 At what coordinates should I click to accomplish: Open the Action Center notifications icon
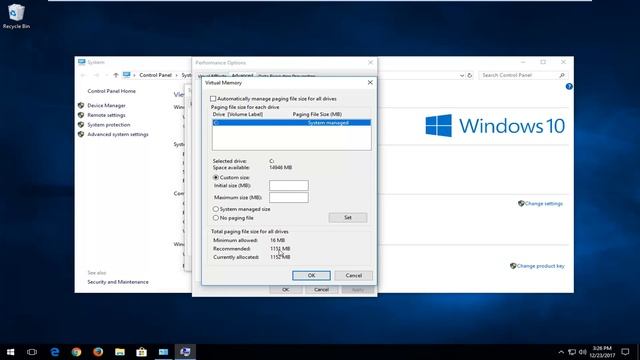[x=625, y=352]
